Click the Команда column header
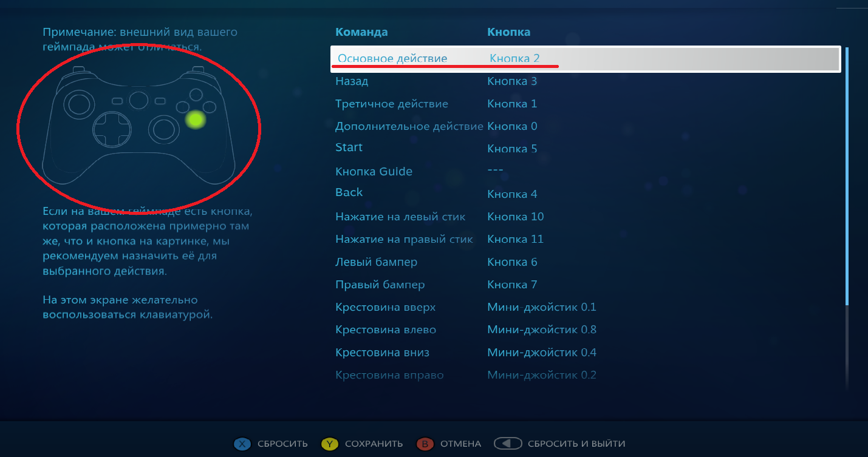 click(x=361, y=32)
